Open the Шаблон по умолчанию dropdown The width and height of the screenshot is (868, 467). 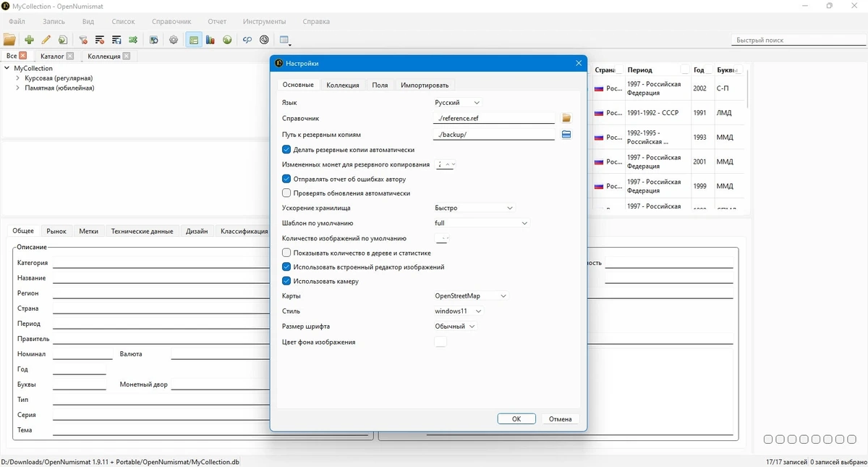(481, 223)
